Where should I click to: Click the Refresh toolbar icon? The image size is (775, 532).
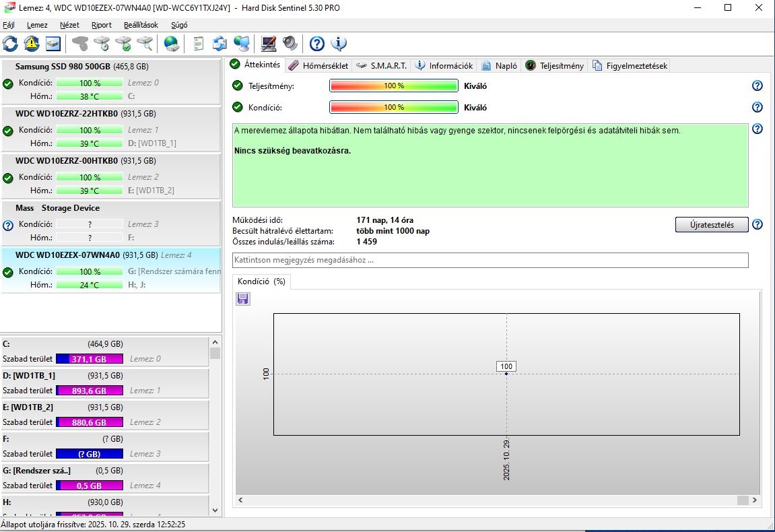tap(10, 44)
